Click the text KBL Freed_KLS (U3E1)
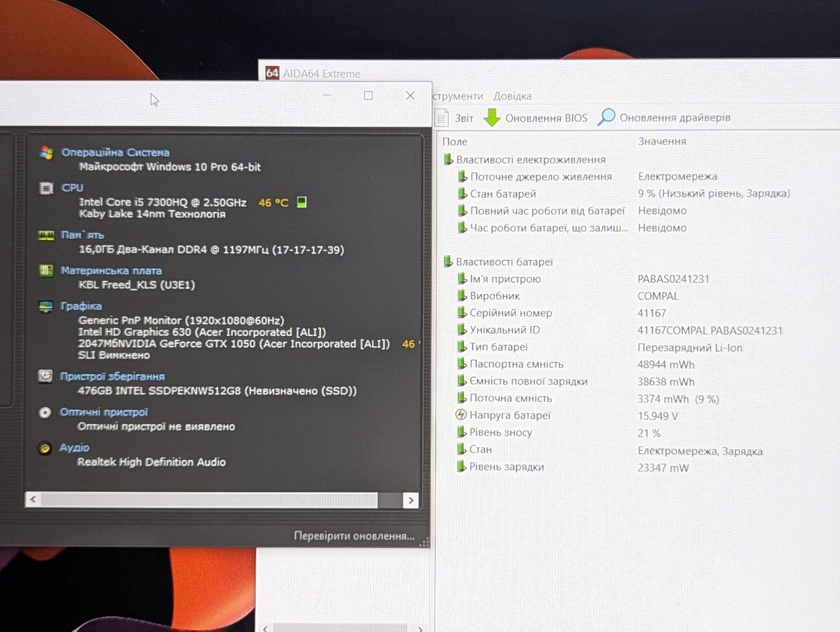Image resolution: width=840 pixels, height=632 pixels. [x=136, y=285]
